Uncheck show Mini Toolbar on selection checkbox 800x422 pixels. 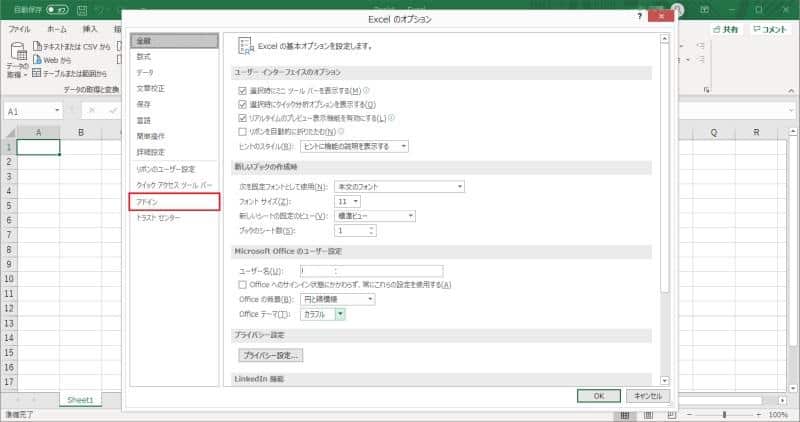click(x=242, y=91)
